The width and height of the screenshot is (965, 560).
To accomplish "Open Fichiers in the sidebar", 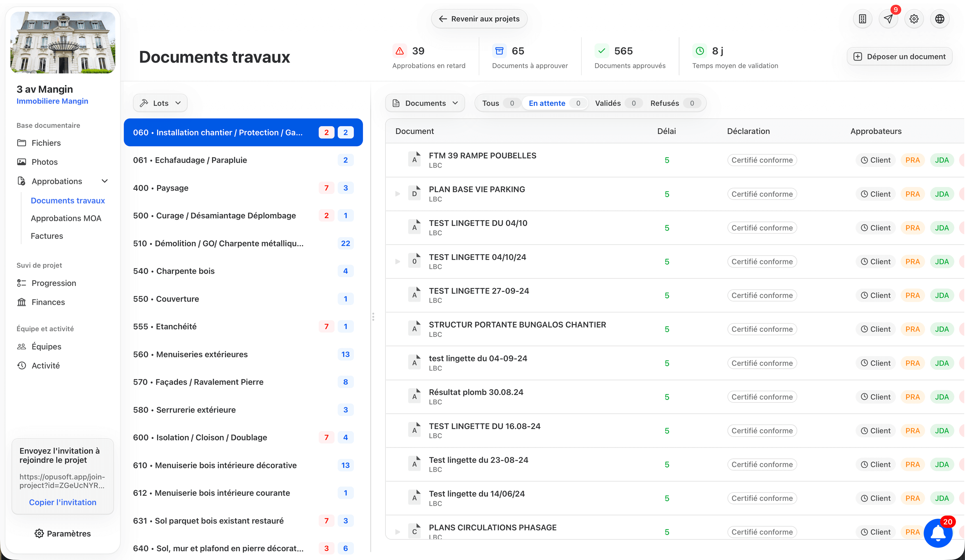I will click(x=46, y=143).
